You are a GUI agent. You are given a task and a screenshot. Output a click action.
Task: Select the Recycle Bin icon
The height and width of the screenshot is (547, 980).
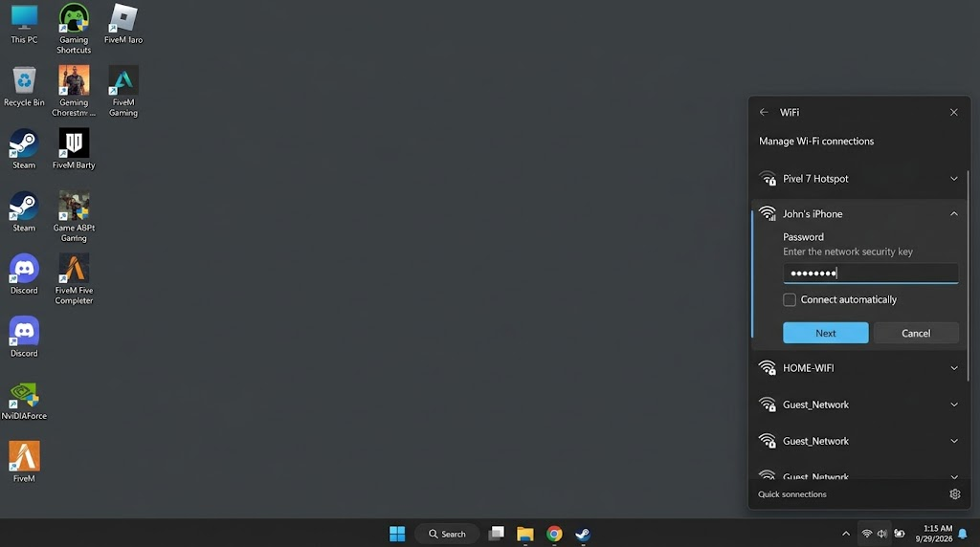24,87
